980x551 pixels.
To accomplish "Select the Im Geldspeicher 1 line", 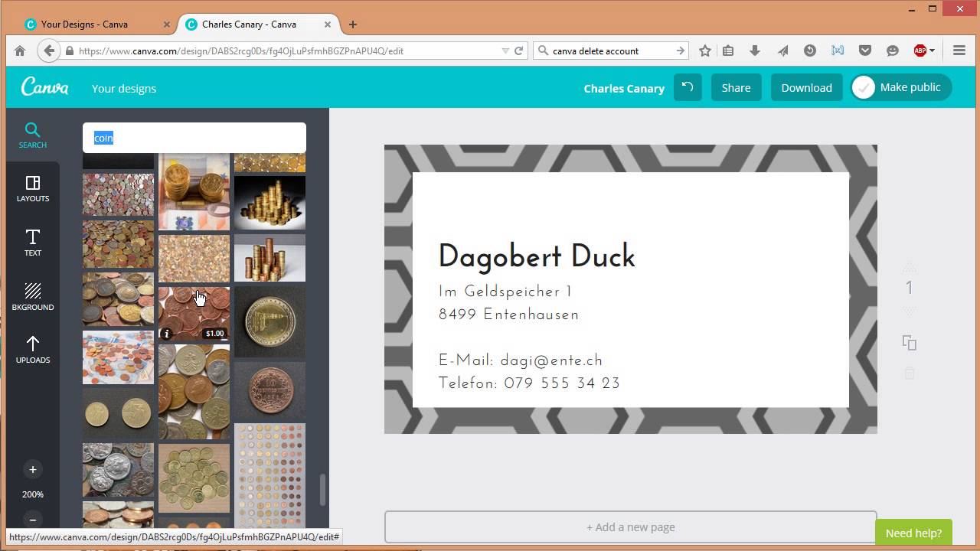I will click(x=505, y=292).
